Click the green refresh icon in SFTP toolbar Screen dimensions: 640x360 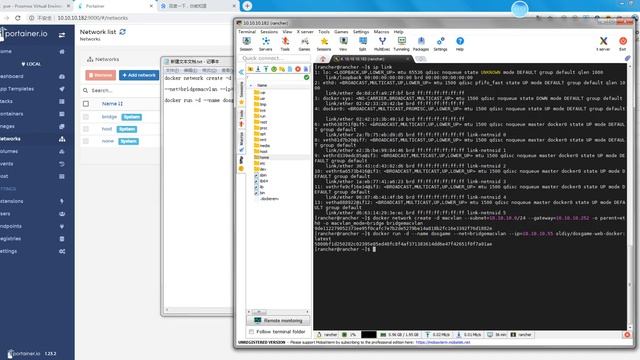click(274, 69)
